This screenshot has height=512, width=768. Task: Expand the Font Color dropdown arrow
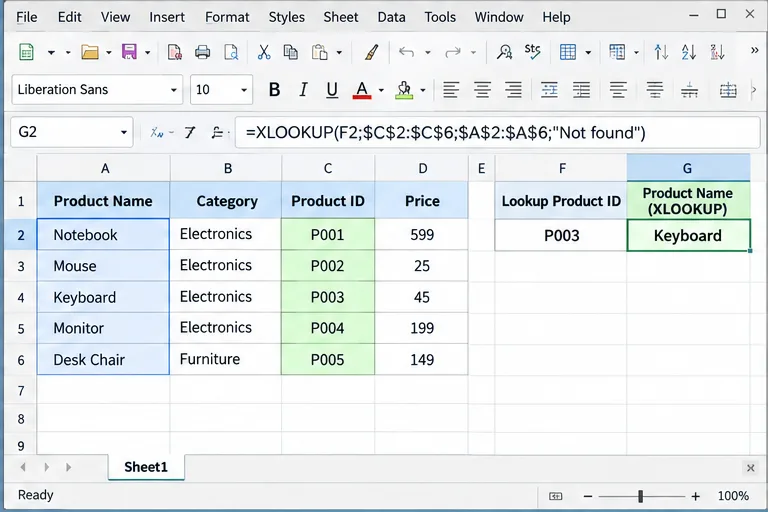tap(381, 90)
